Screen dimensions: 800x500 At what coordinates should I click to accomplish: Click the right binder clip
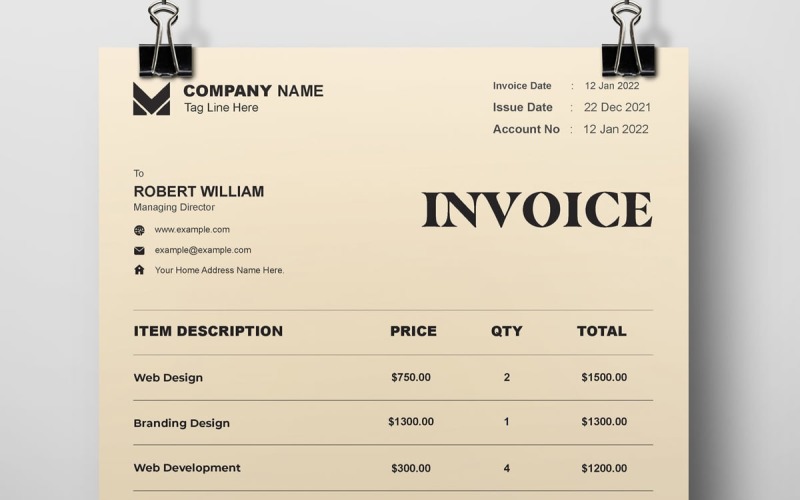pos(628,46)
